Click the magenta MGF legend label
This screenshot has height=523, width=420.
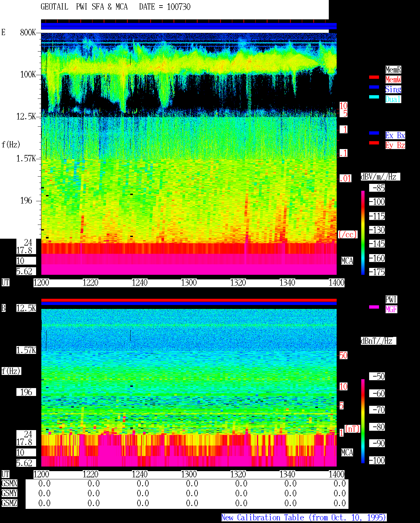[x=391, y=309]
